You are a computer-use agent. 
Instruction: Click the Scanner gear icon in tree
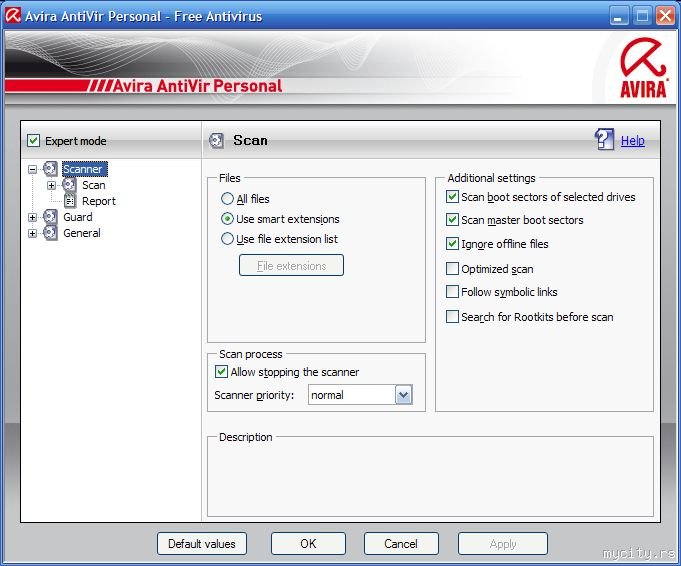click(x=50, y=169)
